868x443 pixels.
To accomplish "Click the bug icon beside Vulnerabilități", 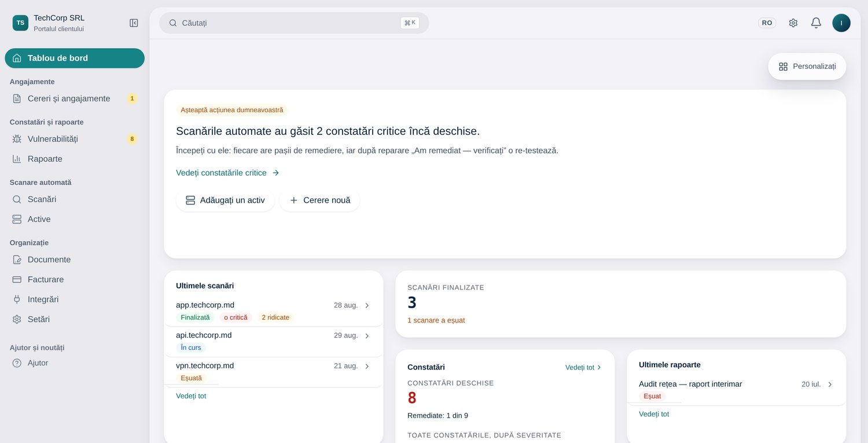I will point(17,139).
